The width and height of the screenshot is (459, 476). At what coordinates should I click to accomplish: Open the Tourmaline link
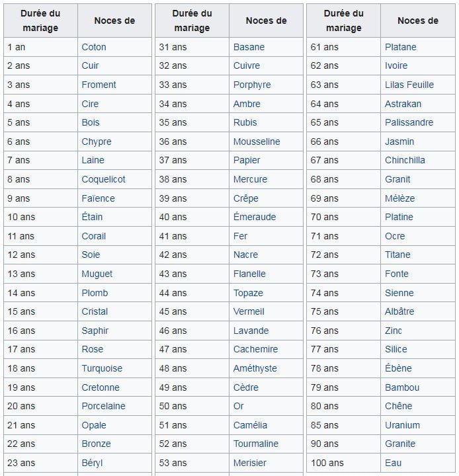click(x=256, y=444)
